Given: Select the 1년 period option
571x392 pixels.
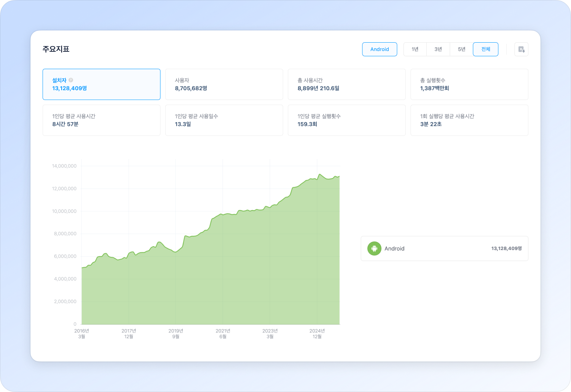Looking at the screenshot, I should pos(415,49).
